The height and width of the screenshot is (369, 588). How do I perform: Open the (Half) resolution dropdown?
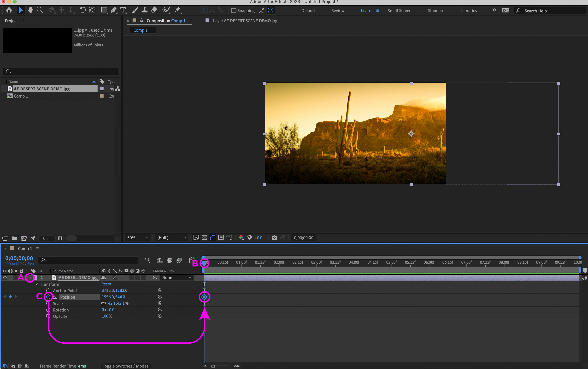pyautogui.click(x=171, y=238)
